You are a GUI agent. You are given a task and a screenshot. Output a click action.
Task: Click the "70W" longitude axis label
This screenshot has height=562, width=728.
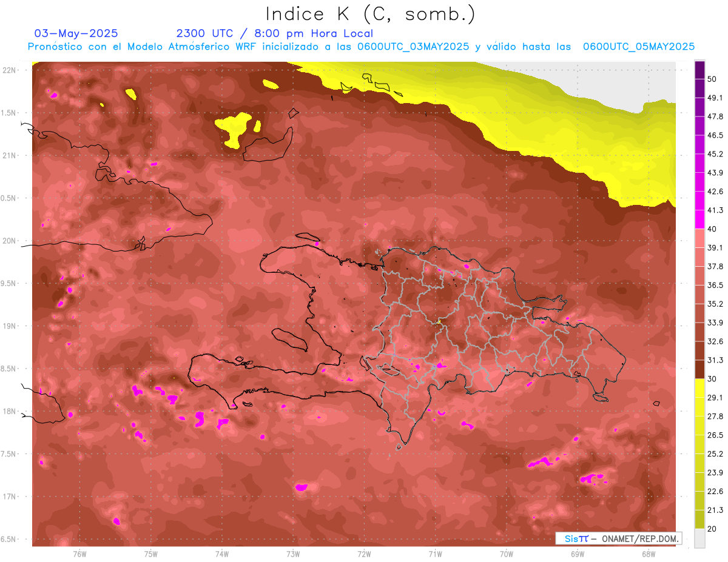coord(507,554)
